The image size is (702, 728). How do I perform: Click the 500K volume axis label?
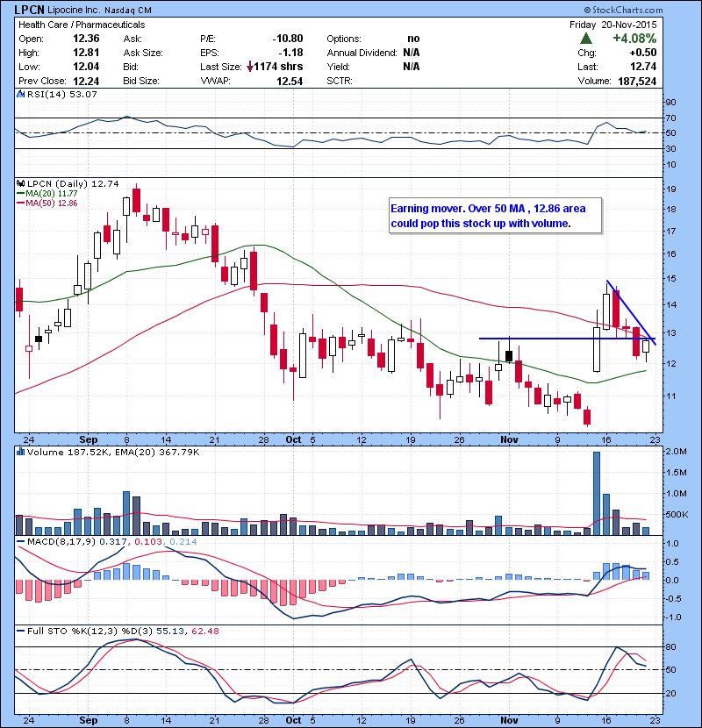click(x=677, y=515)
